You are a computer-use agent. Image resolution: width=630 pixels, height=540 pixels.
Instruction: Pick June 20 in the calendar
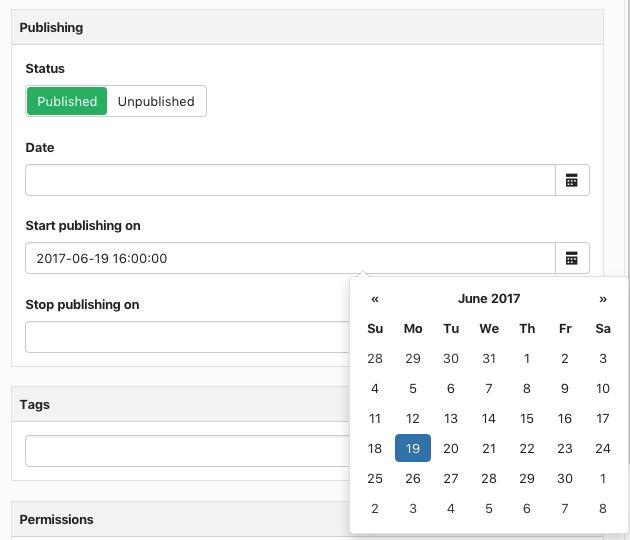[451, 448]
